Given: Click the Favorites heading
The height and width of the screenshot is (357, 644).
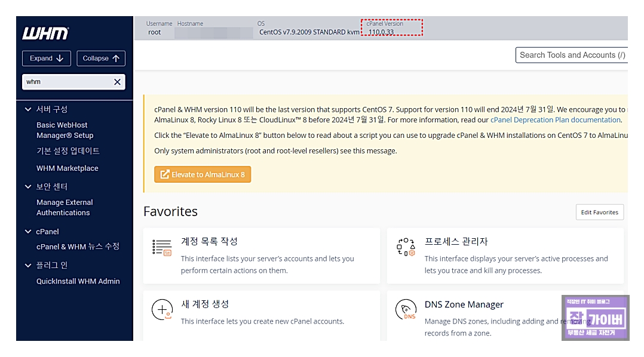Looking at the screenshot, I should coord(170,211).
